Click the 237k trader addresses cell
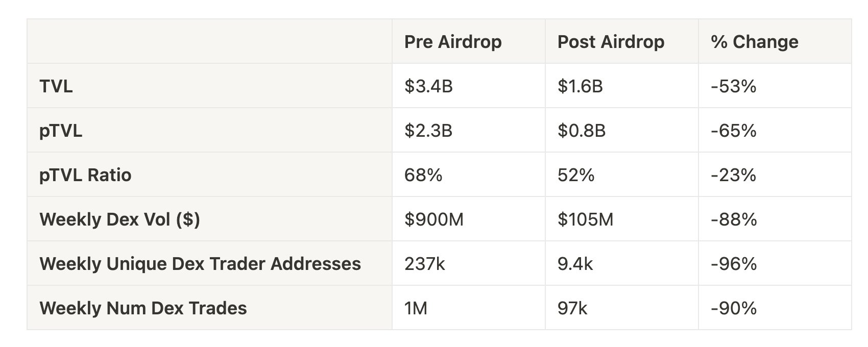 coord(425,264)
